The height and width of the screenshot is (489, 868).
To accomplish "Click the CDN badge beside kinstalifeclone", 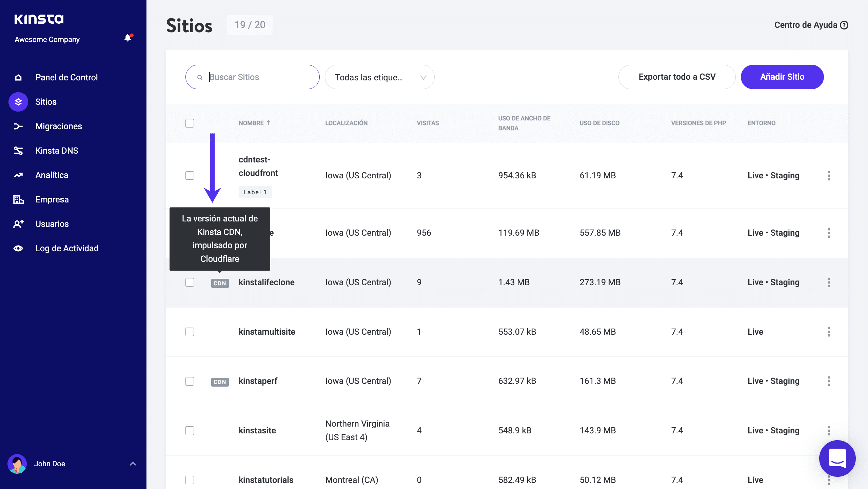I will tap(220, 283).
